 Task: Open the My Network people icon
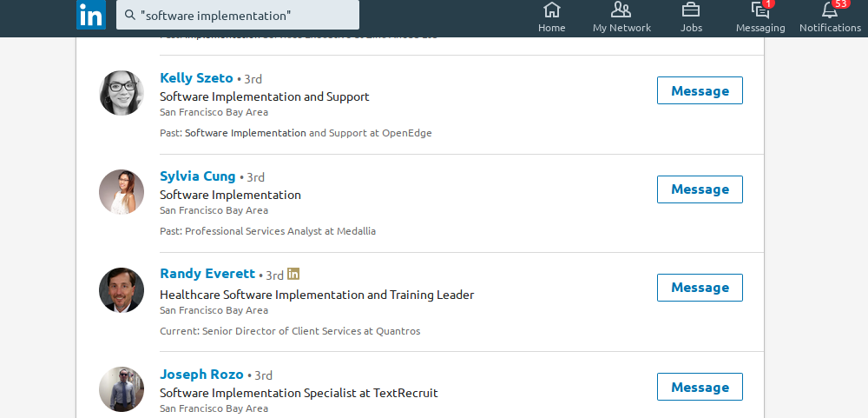click(x=621, y=10)
